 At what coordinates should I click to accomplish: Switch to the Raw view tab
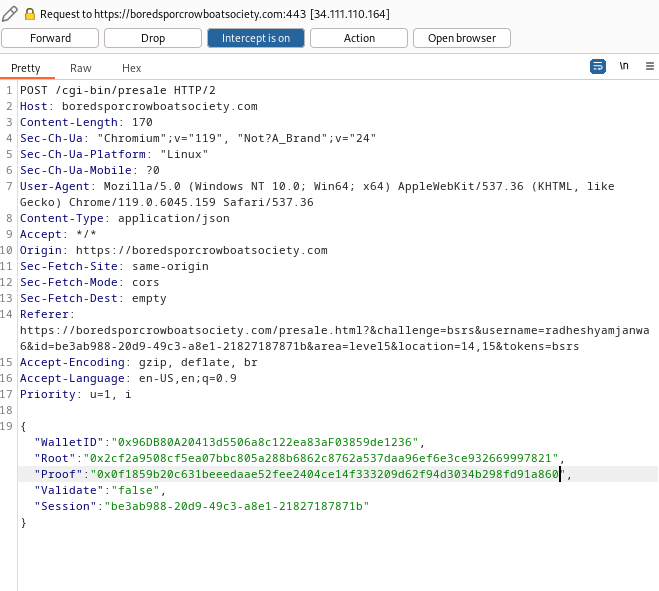[x=80, y=68]
